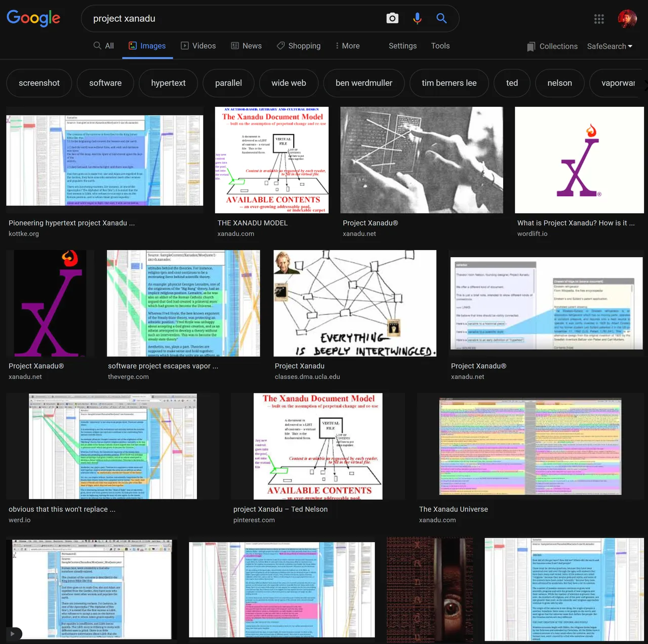Click 'Pioneering hypertext project Xanadu ...' title

[x=71, y=223]
